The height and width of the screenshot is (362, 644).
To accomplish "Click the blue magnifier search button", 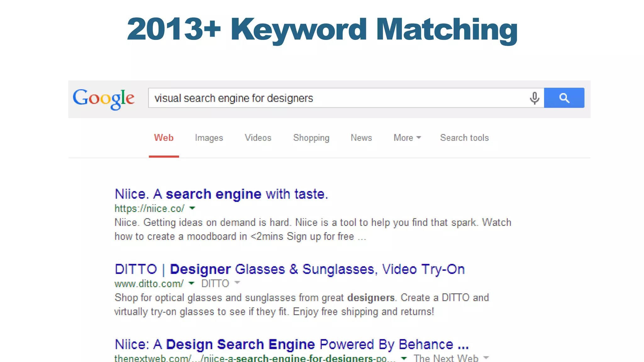I will (564, 98).
